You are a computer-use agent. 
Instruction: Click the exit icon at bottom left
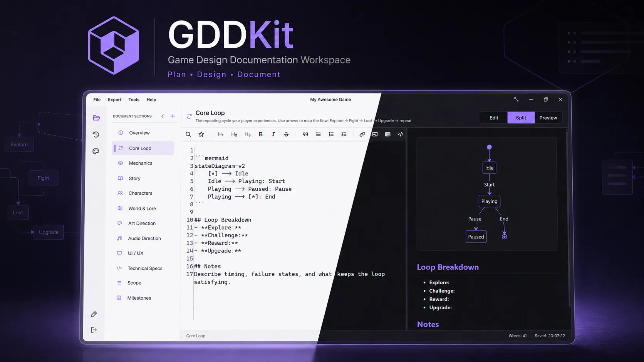coord(94,330)
